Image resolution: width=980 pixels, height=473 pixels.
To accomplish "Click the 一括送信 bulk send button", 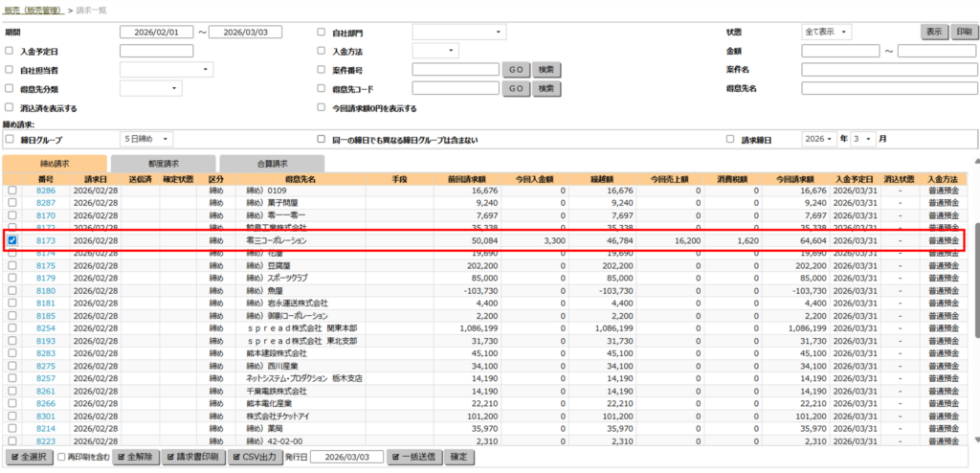I will (x=415, y=458).
